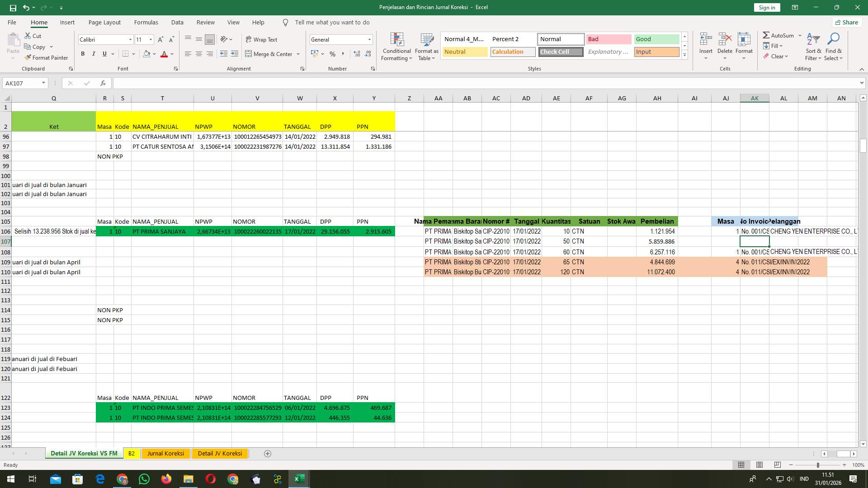Select the Format Painter tool
Screen dimensions: 868x488
pyautogui.click(x=47, y=57)
